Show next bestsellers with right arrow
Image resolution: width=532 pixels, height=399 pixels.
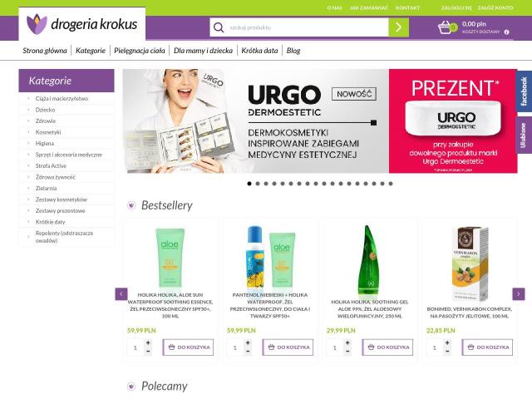click(x=519, y=293)
